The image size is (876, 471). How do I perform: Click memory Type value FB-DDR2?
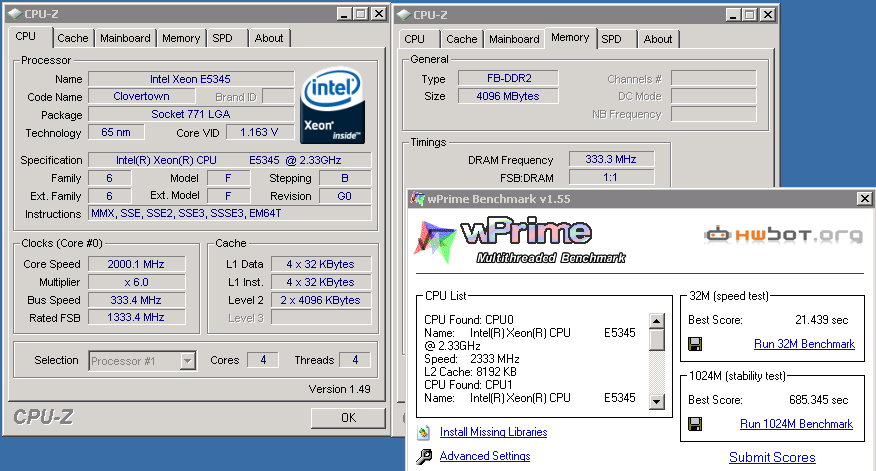(x=508, y=78)
